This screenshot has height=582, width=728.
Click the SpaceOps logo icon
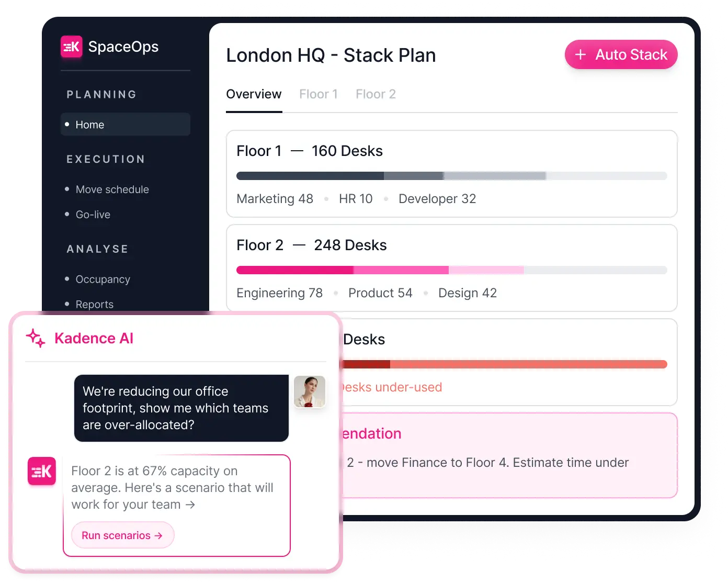click(71, 47)
